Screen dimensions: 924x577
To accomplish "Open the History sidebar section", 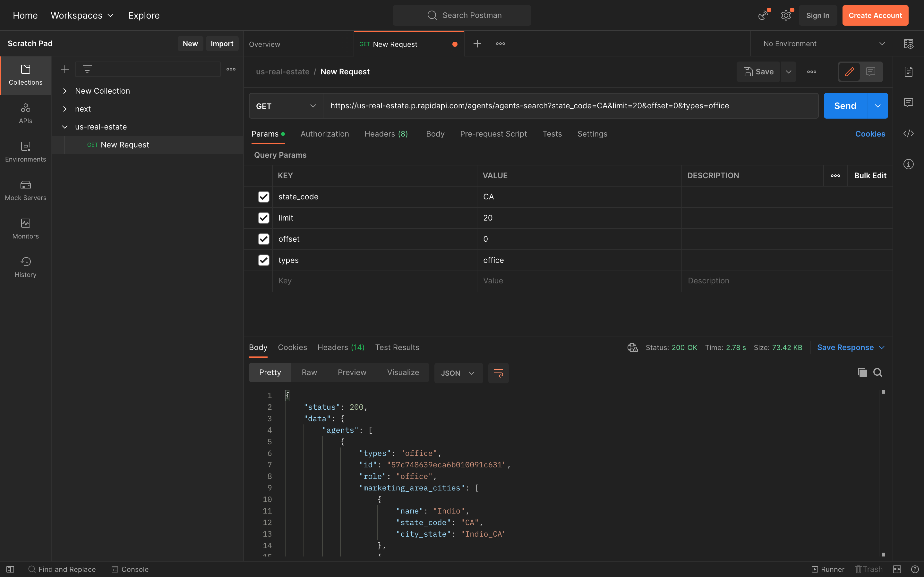I will pos(26,267).
